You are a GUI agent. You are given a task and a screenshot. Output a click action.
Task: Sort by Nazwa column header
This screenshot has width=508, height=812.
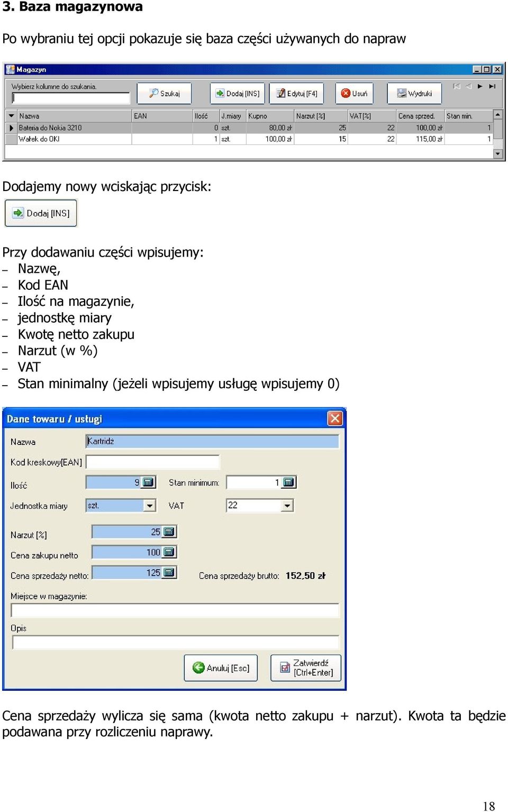(x=74, y=116)
